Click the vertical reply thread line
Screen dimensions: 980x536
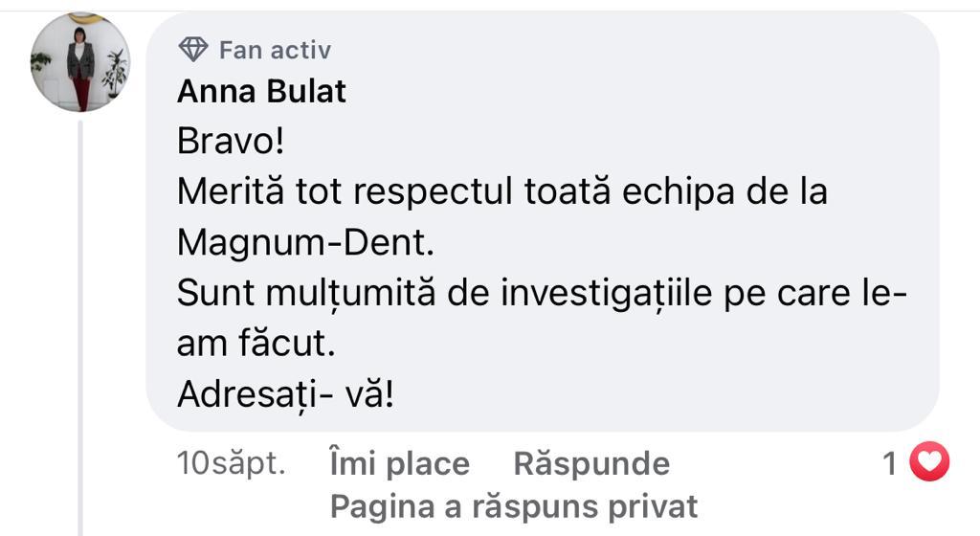coord(80,328)
